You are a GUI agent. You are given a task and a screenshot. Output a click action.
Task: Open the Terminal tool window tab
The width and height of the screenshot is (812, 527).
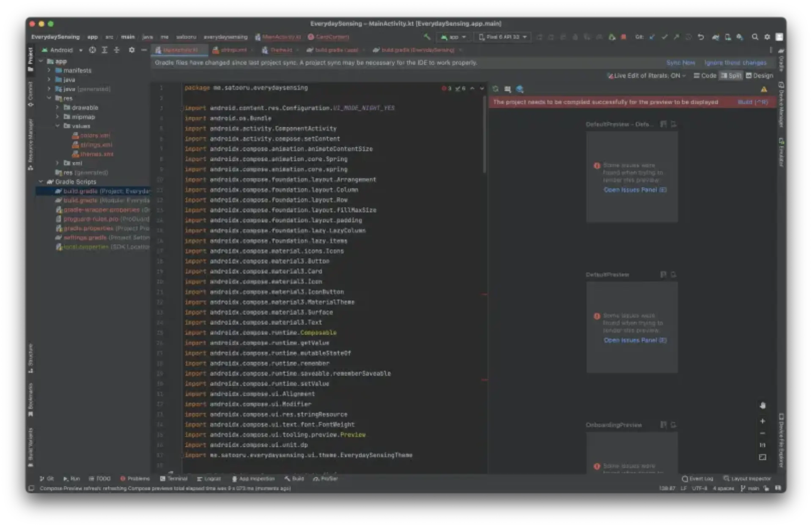pyautogui.click(x=173, y=479)
